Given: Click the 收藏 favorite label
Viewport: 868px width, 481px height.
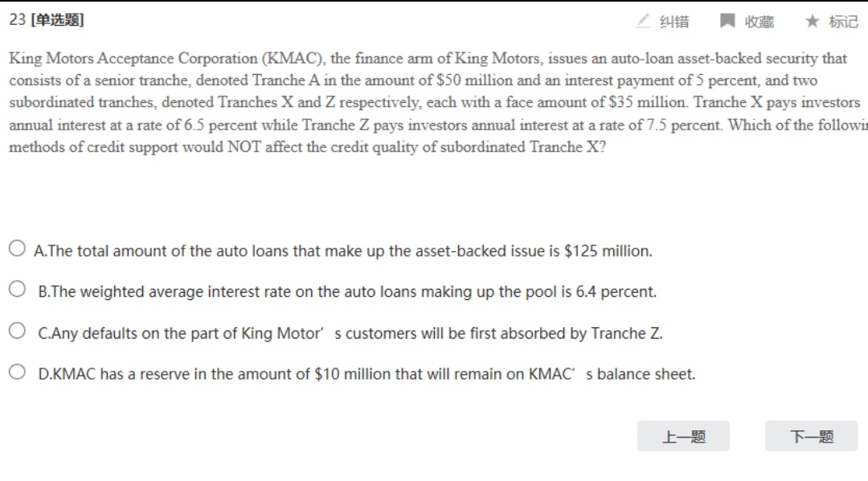Looking at the screenshot, I should [759, 22].
